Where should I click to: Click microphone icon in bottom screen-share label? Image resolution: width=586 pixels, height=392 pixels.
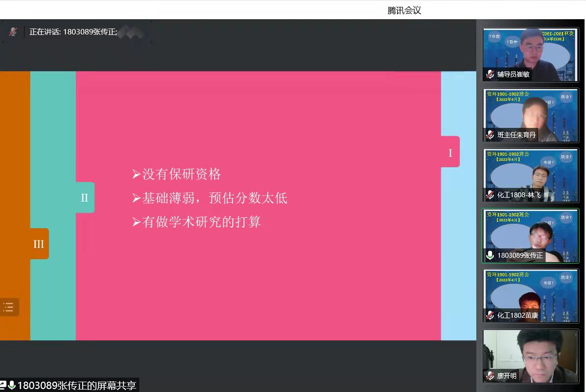(12, 386)
